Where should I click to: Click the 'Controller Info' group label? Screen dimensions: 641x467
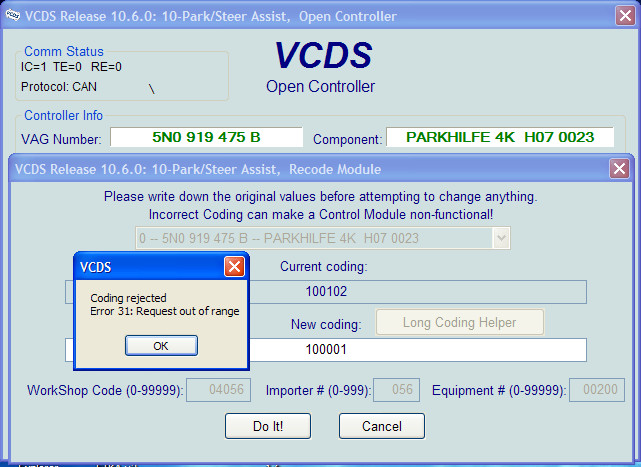[x=63, y=115]
